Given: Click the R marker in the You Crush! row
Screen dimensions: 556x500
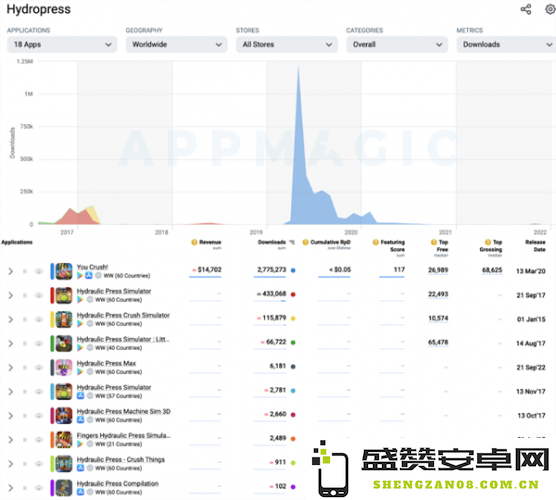Looking at the screenshot, I should coord(25,272).
